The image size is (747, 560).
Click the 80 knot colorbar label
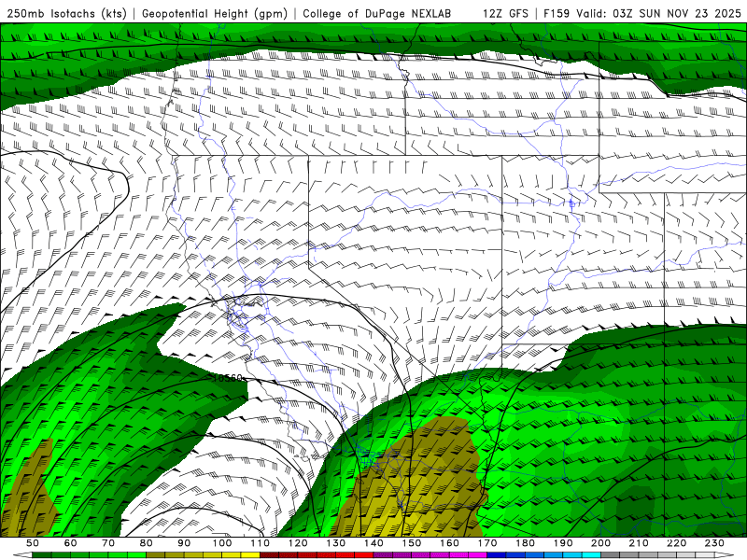click(x=147, y=543)
